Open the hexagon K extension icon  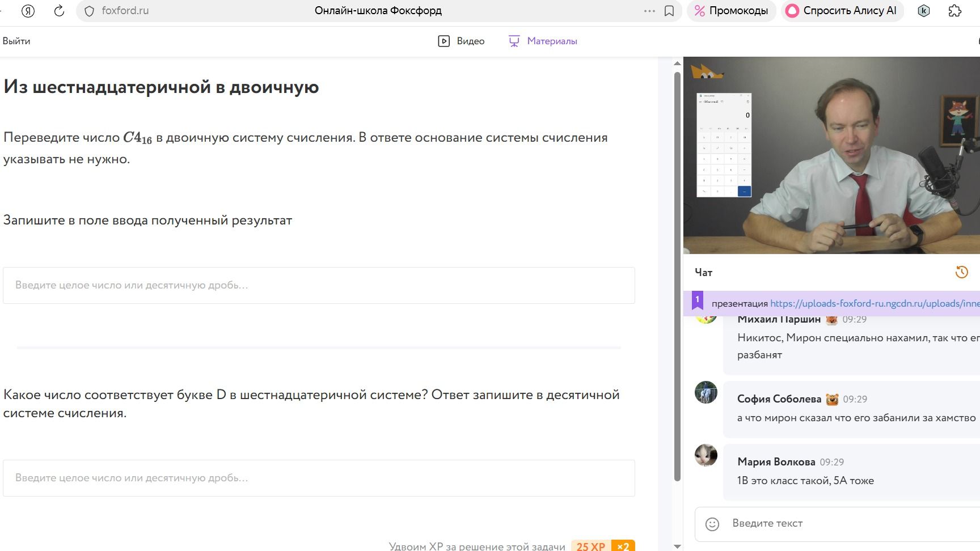pos(924,11)
